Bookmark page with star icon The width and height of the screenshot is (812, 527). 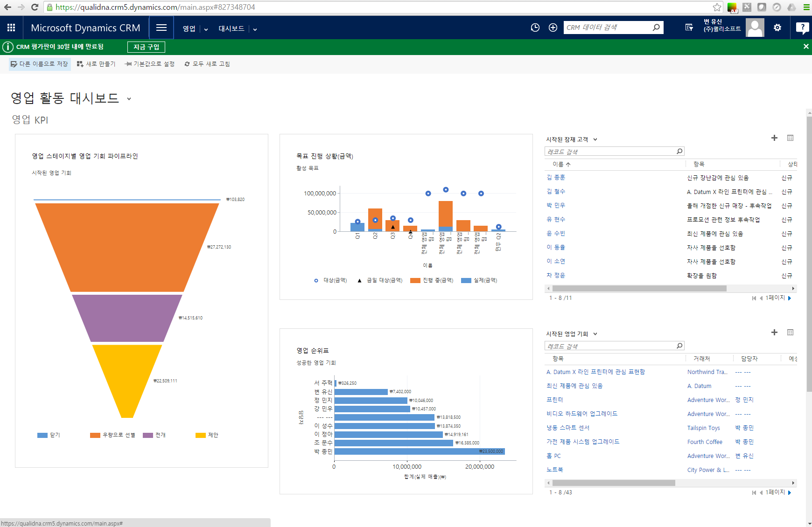pyautogui.click(x=717, y=7)
